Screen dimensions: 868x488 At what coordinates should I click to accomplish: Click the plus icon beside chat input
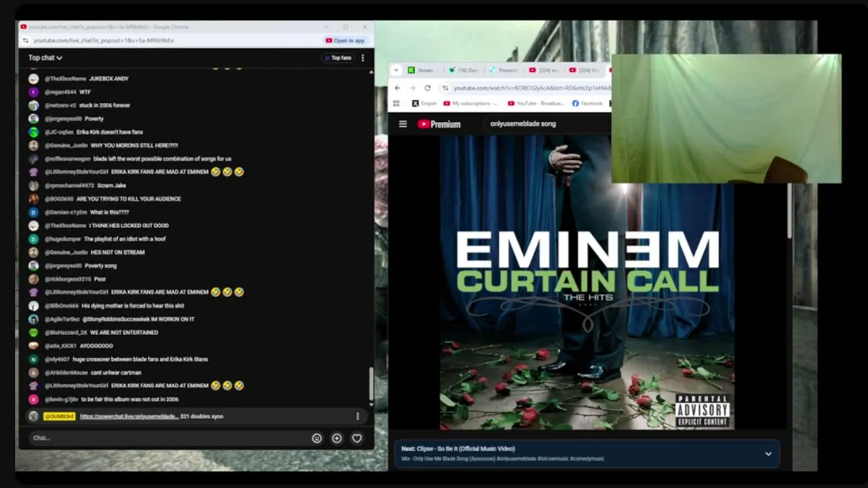coord(336,438)
